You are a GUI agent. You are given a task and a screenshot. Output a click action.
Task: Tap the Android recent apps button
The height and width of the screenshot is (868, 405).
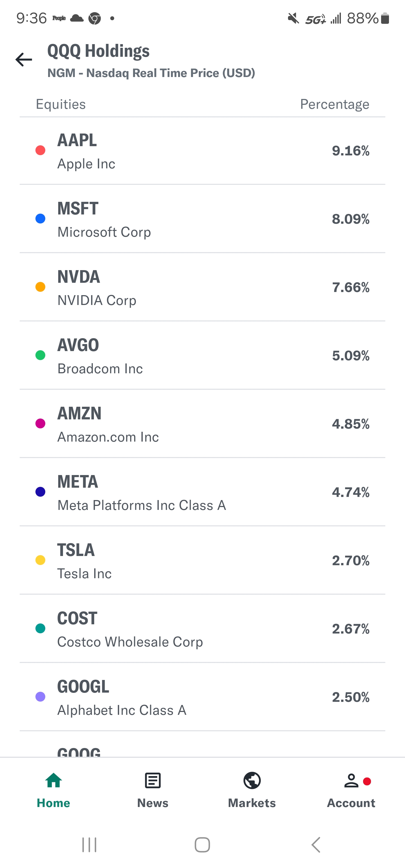point(89,845)
